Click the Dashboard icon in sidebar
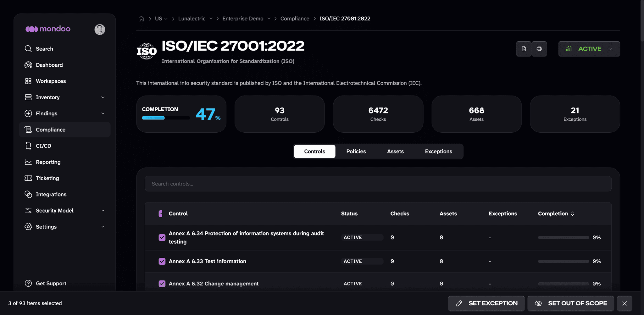Screen dimensions: 644x315 pos(28,65)
